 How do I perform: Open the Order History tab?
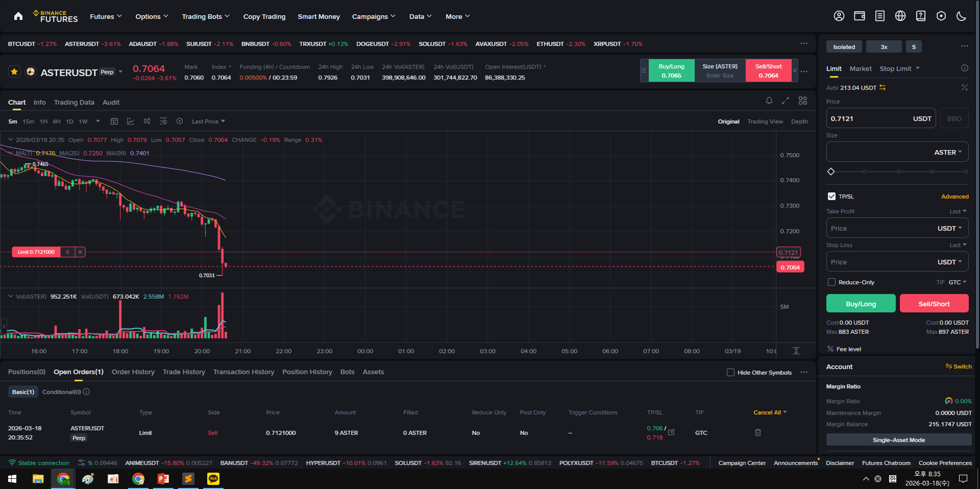coord(133,372)
